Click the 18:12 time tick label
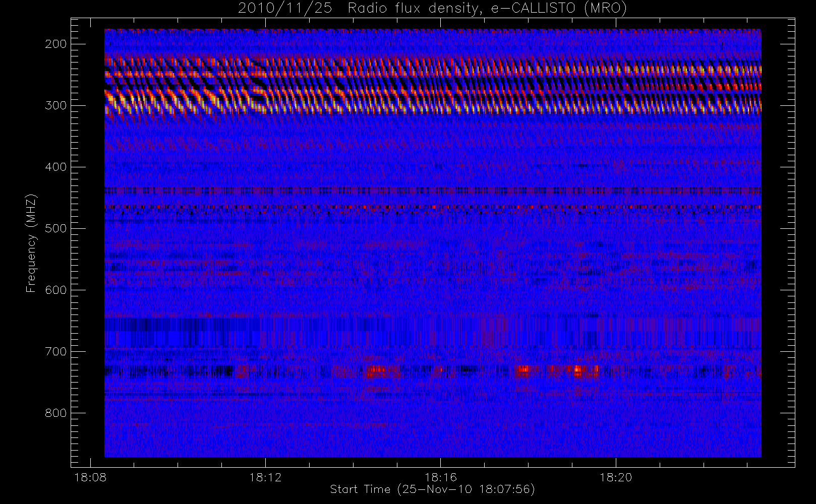This screenshot has height=504, width=816. [265, 477]
